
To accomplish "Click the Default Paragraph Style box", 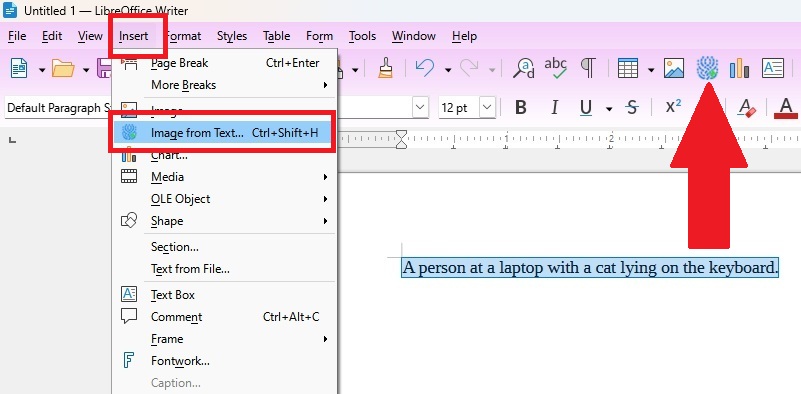I will 58,108.
